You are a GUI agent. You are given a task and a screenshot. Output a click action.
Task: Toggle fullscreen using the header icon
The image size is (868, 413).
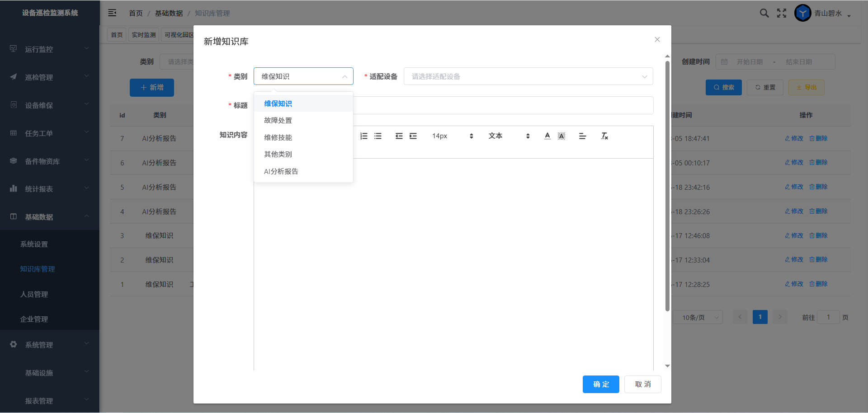click(782, 13)
